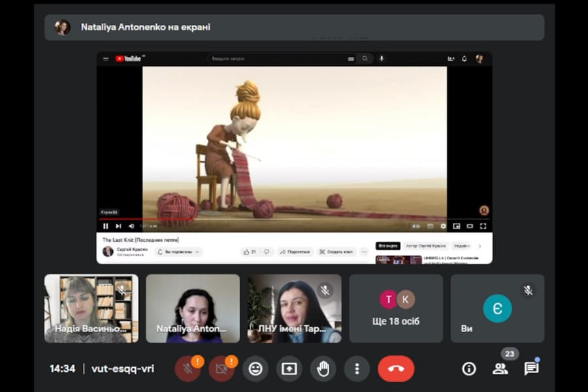Open YouTube account avatar menu
The height and width of the screenshot is (392, 588).
coord(480,59)
